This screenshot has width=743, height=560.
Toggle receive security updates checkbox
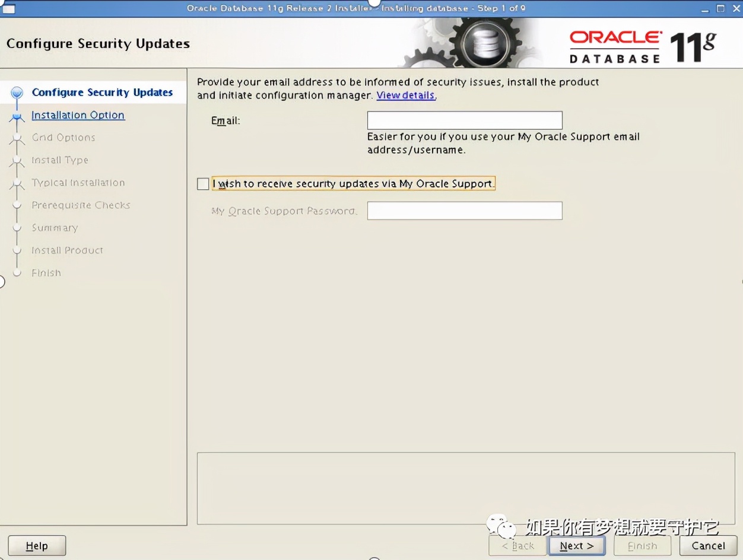coord(203,184)
